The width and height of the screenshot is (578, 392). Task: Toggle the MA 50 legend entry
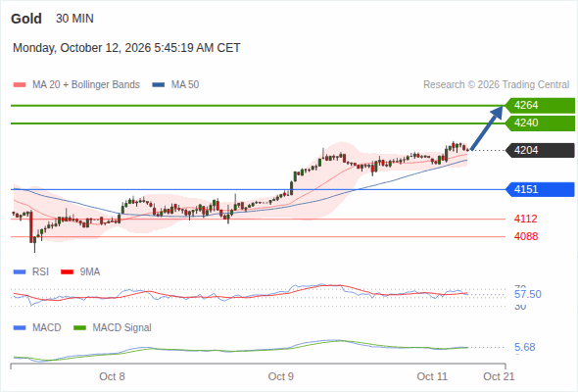tap(175, 85)
